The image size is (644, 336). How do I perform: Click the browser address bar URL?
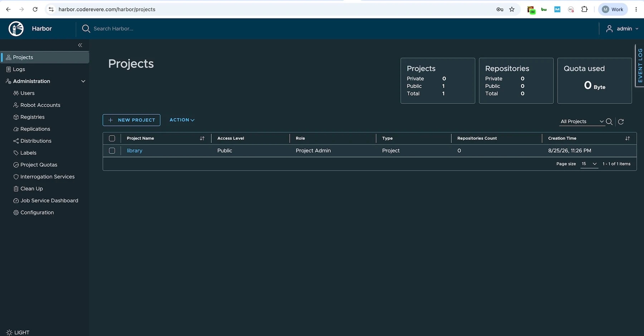[x=107, y=9]
